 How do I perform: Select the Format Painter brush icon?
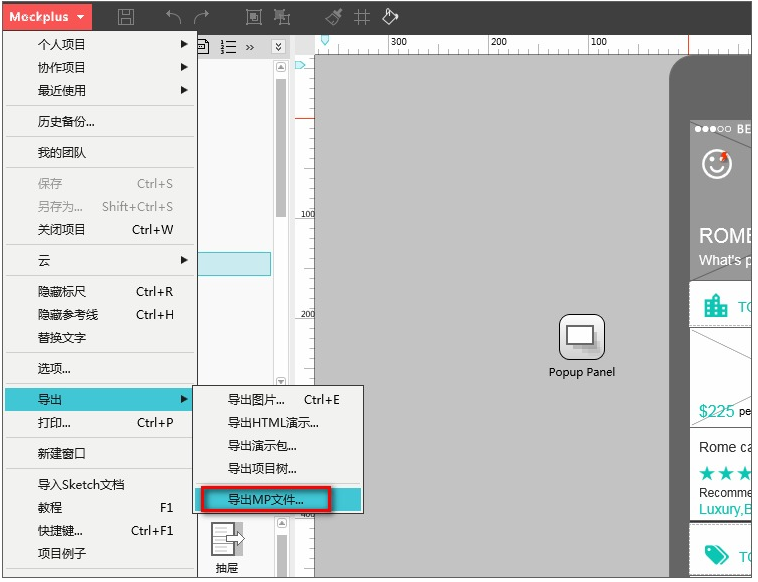click(x=334, y=17)
